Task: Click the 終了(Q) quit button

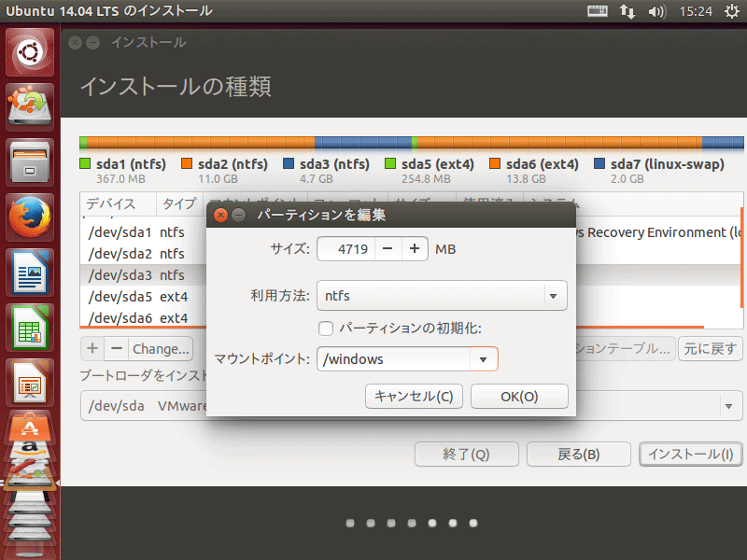Action: [x=466, y=455]
